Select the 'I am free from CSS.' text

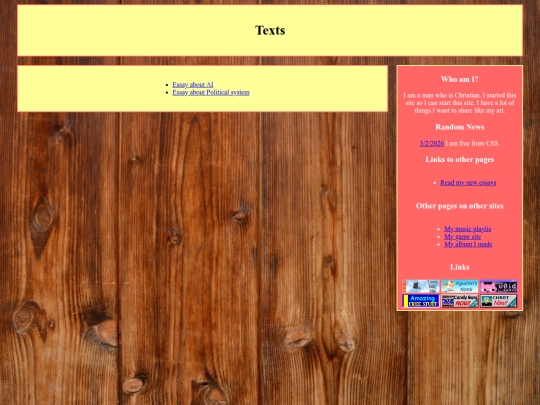(472, 143)
